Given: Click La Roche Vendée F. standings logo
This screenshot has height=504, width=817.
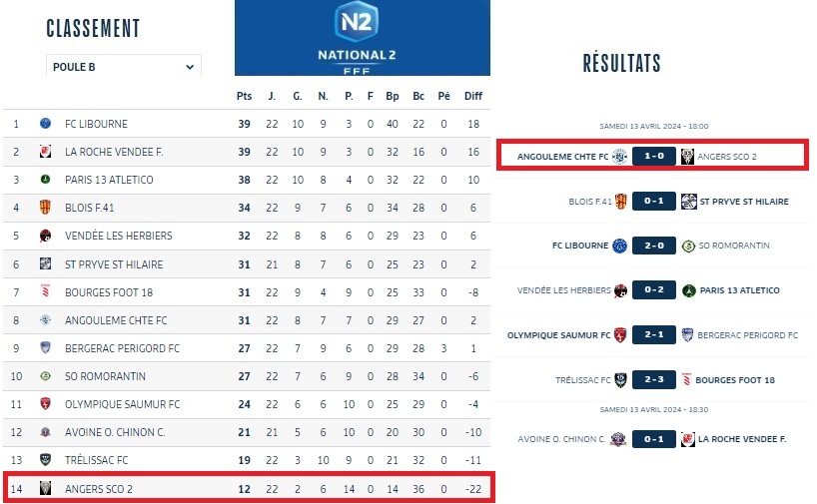Looking at the screenshot, I should pyautogui.click(x=45, y=152).
